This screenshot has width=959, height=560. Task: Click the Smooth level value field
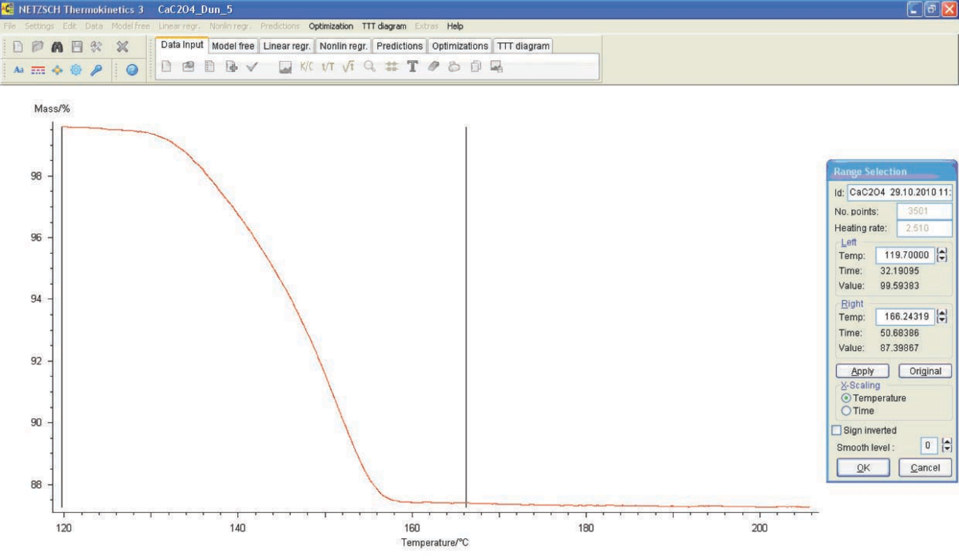928,446
